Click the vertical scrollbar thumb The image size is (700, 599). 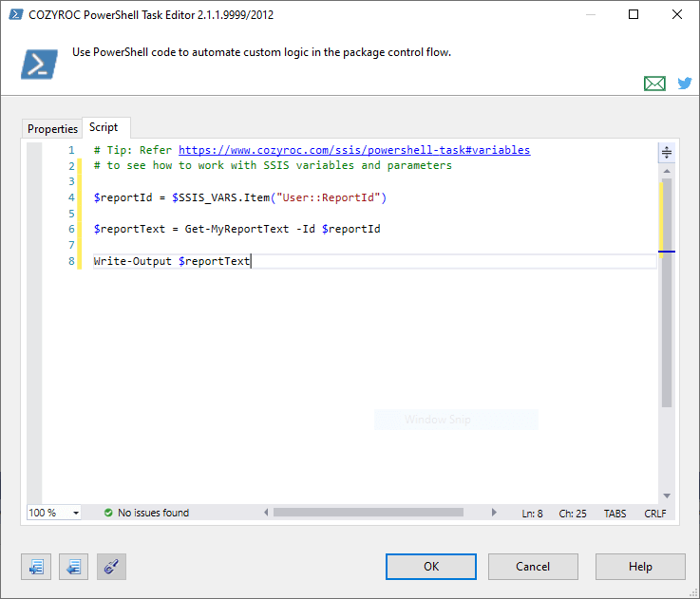pos(667,292)
